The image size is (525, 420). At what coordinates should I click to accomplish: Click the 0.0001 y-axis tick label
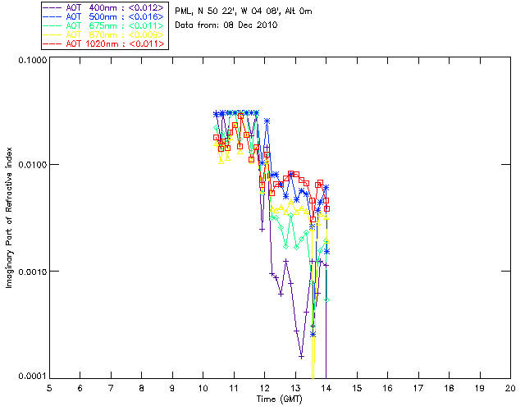pos(33,377)
